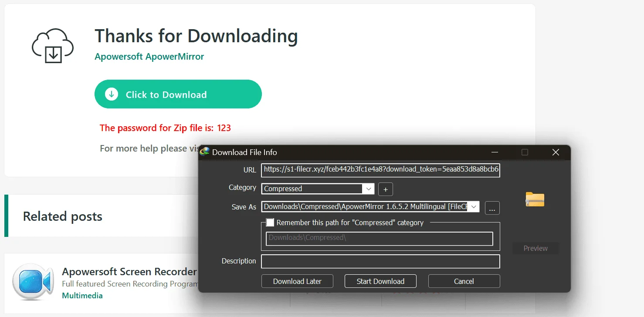Click the Preview button in the dialog
Image resolution: width=644 pixels, height=317 pixels.
pyautogui.click(x=536, y=248)
